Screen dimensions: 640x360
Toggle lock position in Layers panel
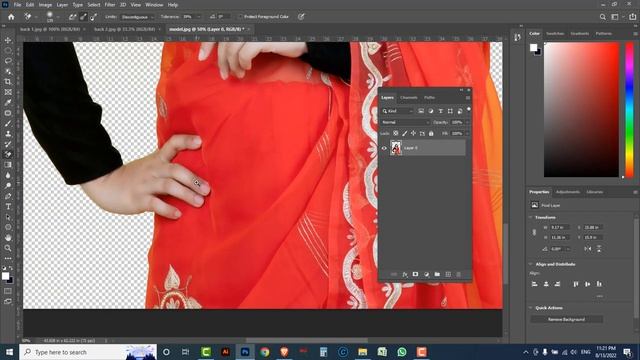[413, 133]
